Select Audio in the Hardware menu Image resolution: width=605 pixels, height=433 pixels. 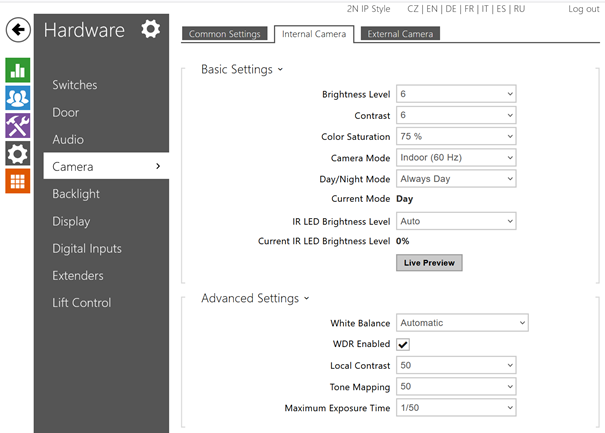pos(68,140)
